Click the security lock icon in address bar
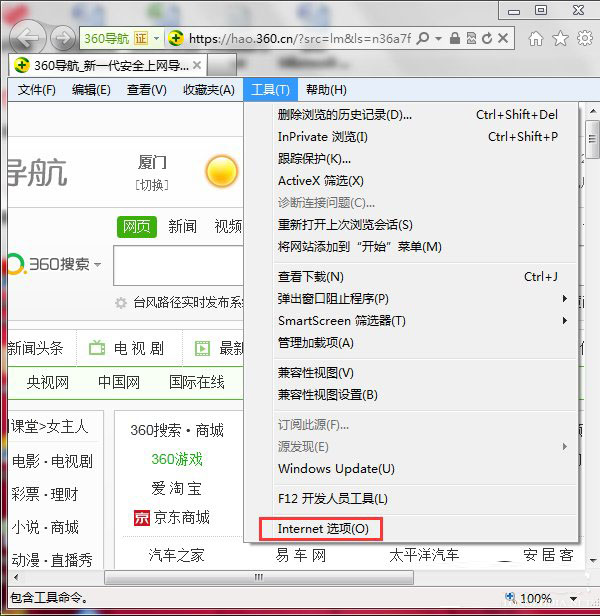The height and width of the screenshot is (616, 600). [456, 39]
